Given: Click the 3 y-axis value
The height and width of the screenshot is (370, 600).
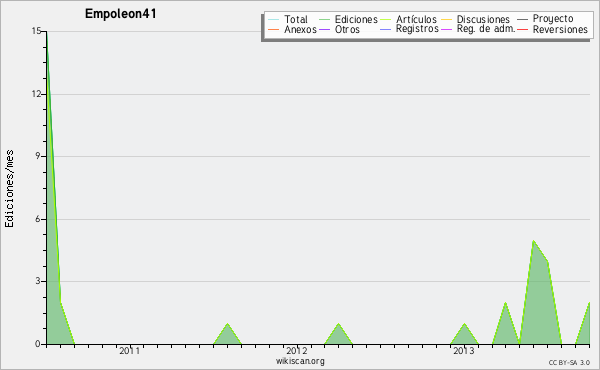Looking at the screenshot, I should coord(38,281).
